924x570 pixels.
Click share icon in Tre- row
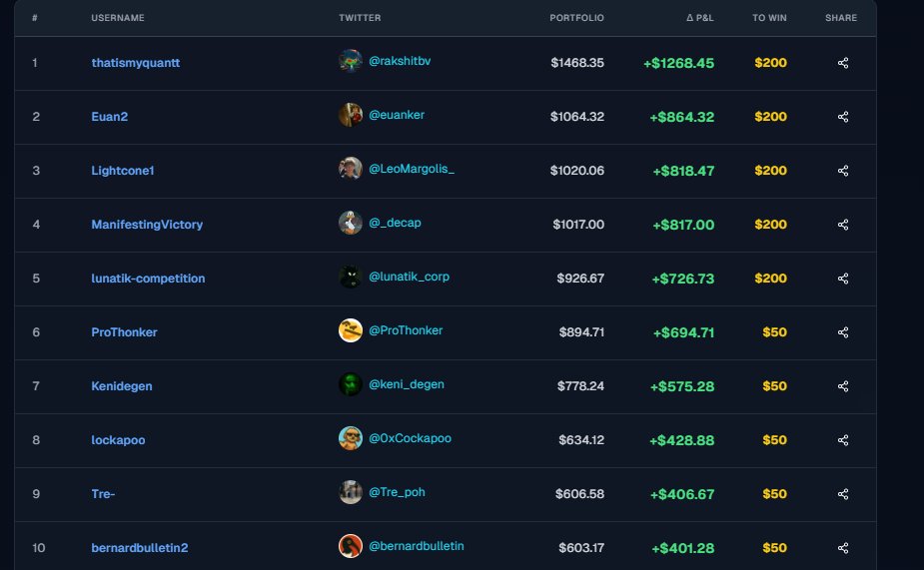[x=843, y=494]
